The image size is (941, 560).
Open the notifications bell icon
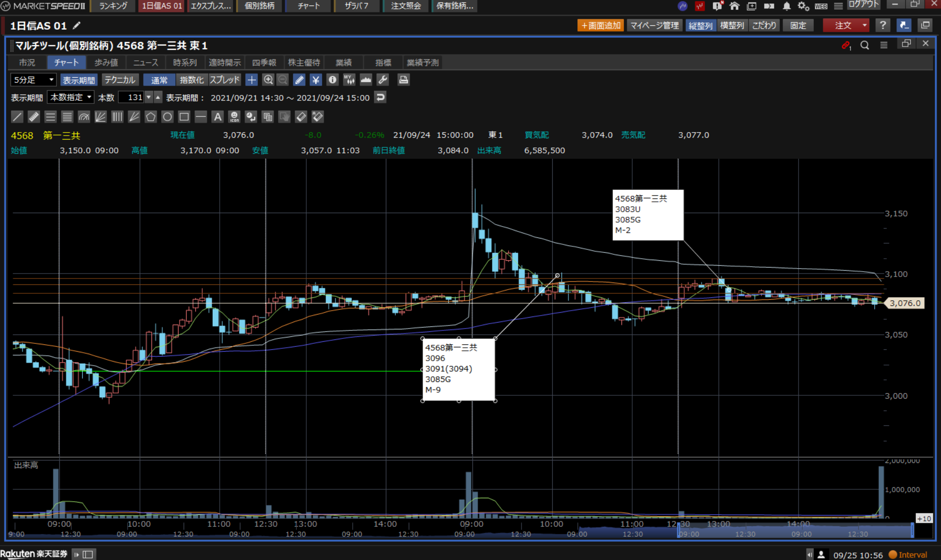(786, 6)
